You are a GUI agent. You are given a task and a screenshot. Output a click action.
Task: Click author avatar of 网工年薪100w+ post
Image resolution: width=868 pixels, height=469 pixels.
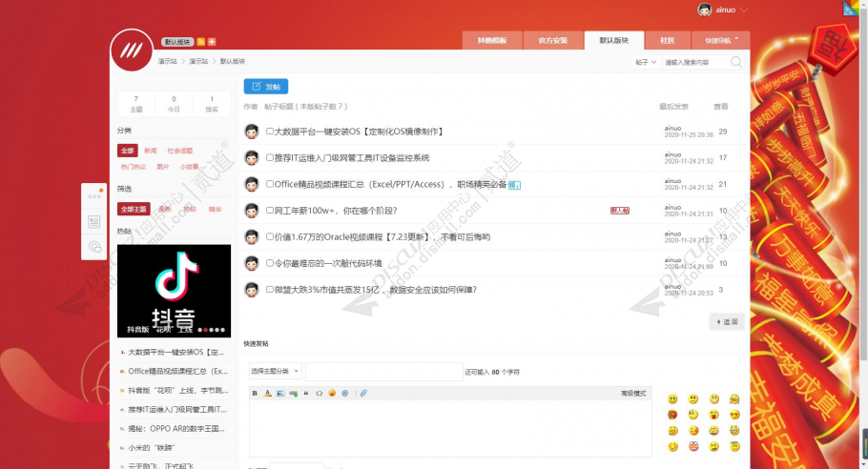(x=252, y=211)
